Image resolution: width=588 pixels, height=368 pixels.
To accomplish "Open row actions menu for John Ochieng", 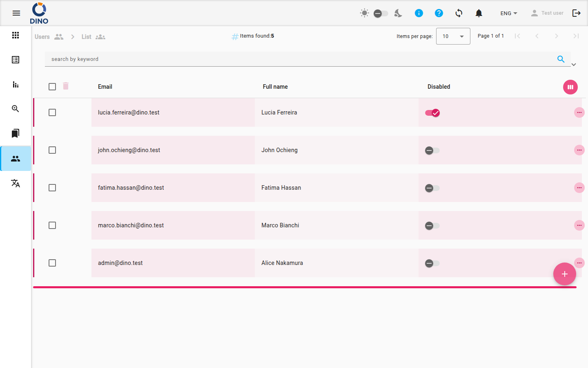I will pos(579,150).
